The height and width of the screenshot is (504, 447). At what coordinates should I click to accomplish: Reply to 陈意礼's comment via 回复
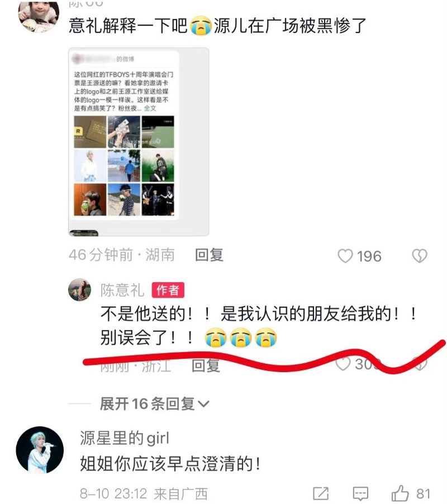pyautogui.click(x=206, y=365)
